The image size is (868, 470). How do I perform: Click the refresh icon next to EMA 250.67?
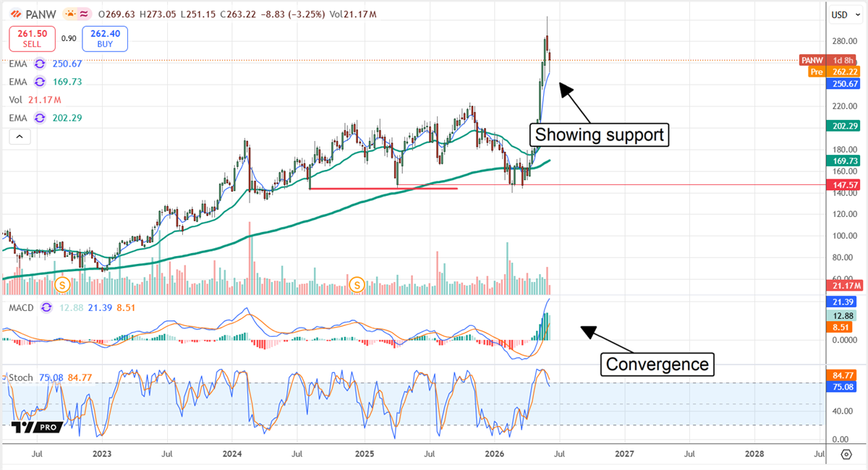tap(41, 64)
